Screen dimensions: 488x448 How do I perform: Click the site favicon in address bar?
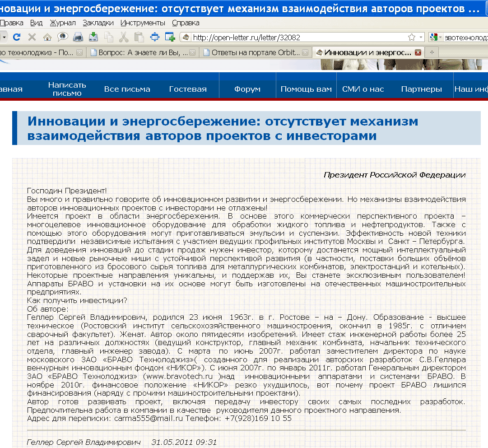(186, 37)
